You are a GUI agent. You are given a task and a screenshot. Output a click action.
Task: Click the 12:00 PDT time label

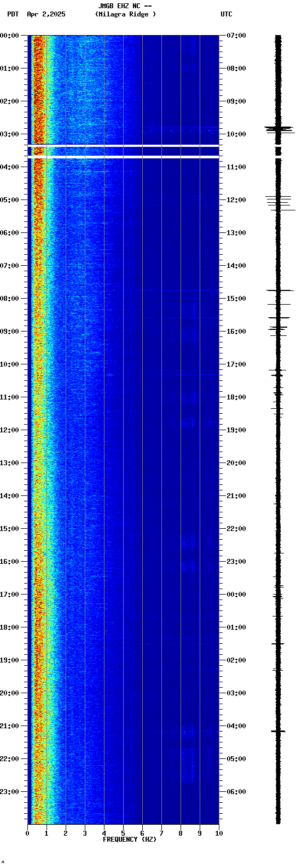(x=10, y=430)
